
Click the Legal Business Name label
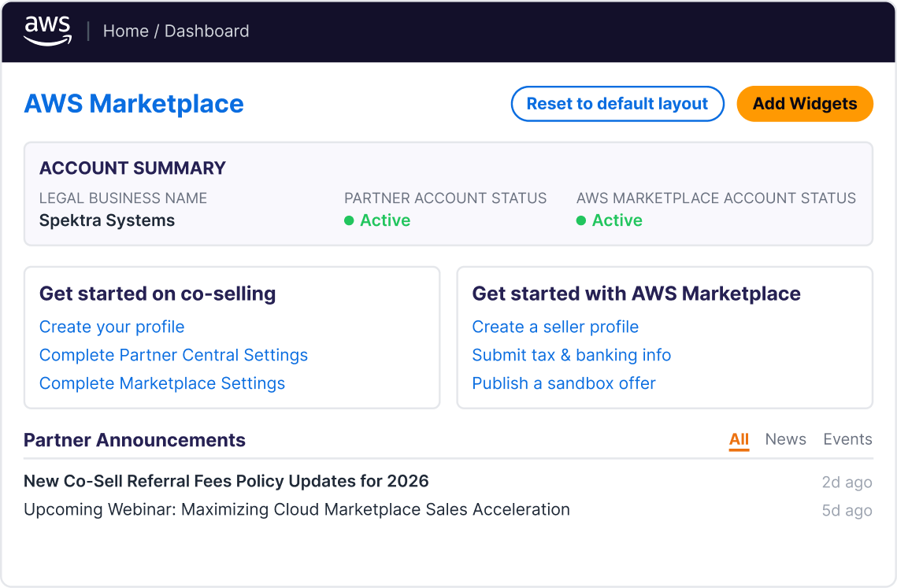point(123,198)
